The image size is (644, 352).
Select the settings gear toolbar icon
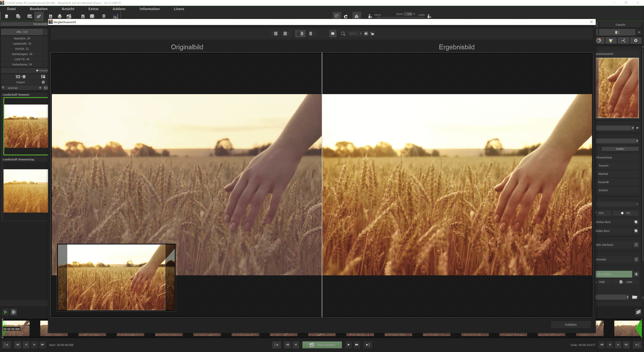[39, 16]
